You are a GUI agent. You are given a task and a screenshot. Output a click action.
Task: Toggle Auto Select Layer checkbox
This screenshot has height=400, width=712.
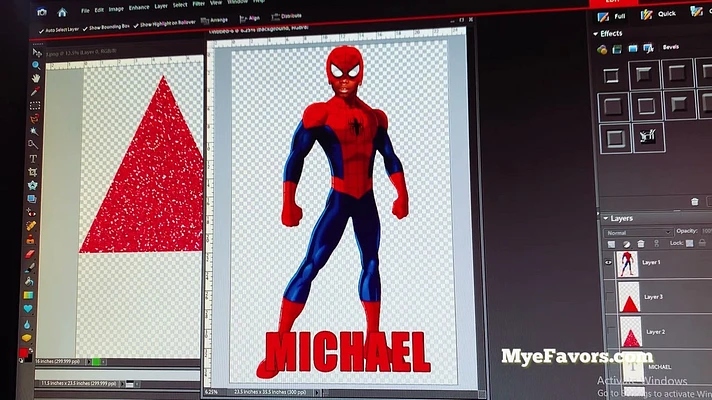[x=41, y=31]
